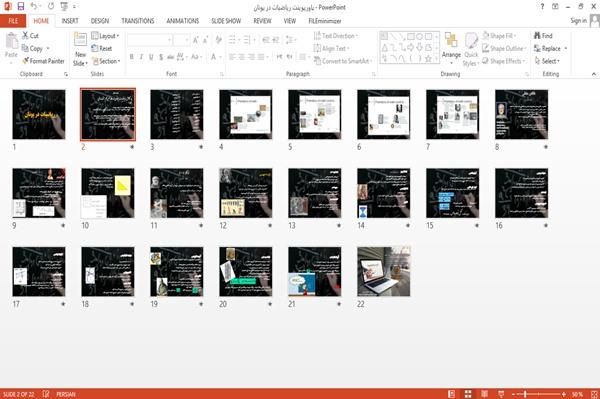This screenshot has height=399, width=600.
Task: Switch to the INSERT tab
Action: point(70,21)
